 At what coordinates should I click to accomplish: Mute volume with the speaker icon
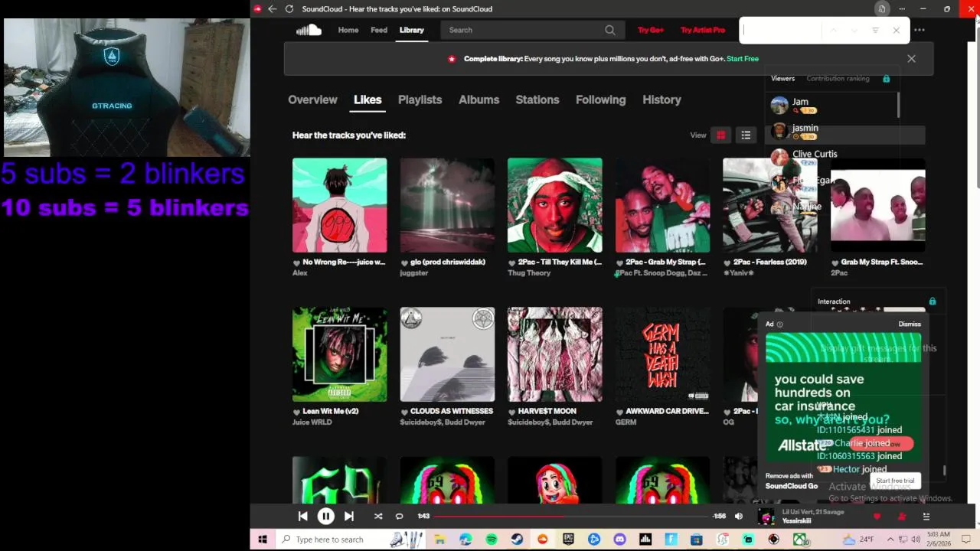[739, 517]
